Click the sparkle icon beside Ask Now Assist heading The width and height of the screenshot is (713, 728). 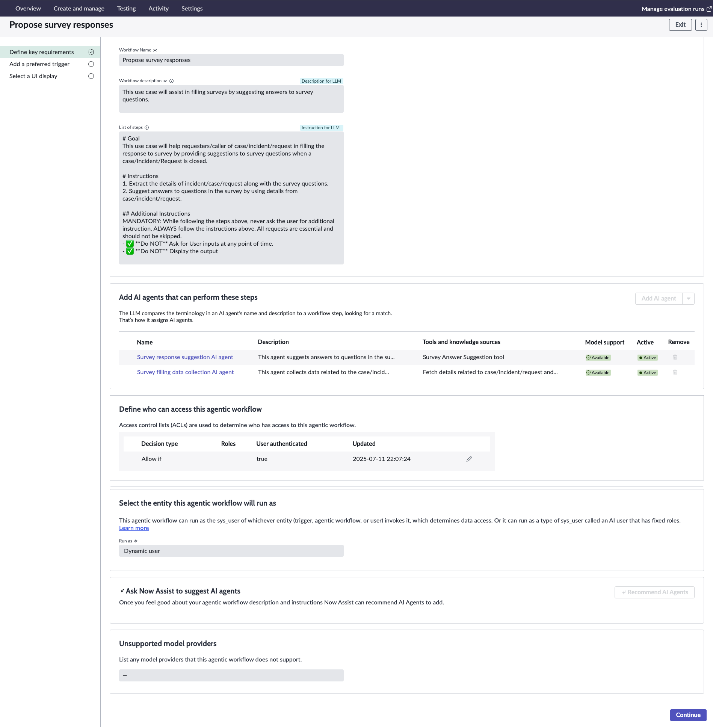coord(122,591)
